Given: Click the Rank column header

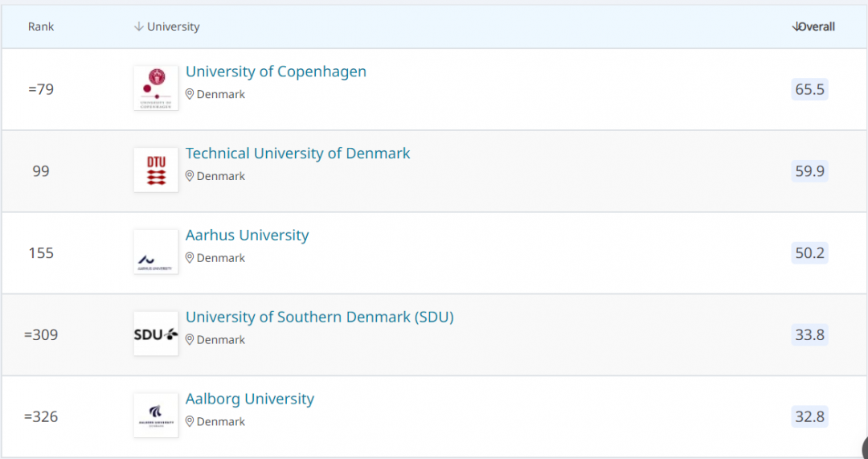Looking at the screenshot, I should pos(41,27).
